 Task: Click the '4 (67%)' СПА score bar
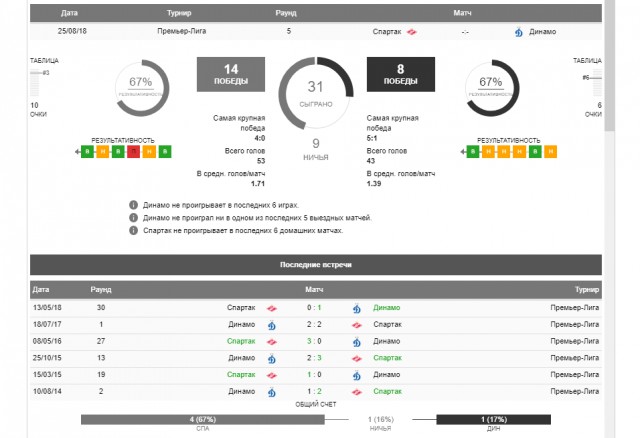tap(203, 420)
